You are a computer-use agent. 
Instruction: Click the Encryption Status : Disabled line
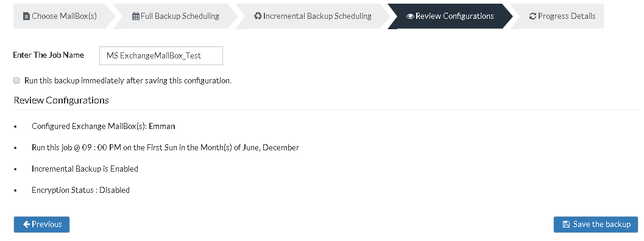coord(80,190)
